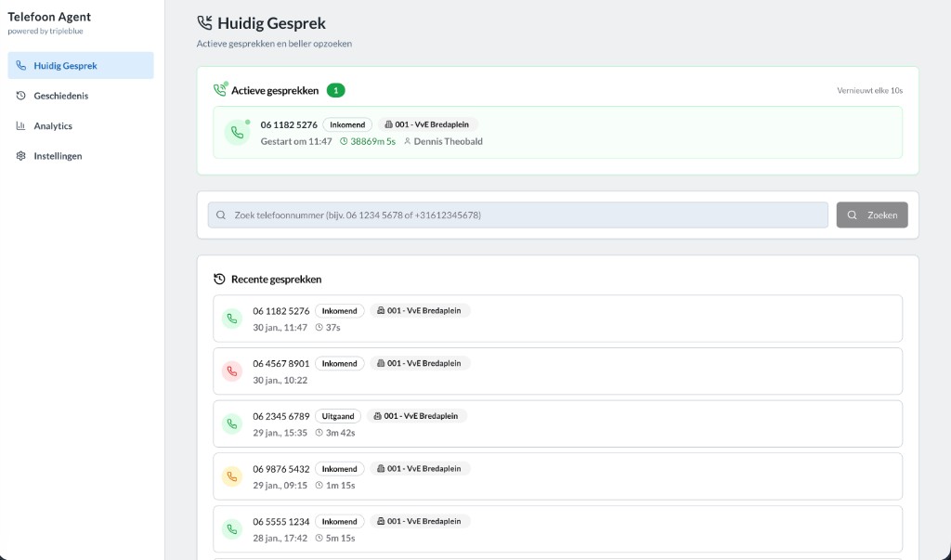Click the red missed call icon for 06 4567 8901
The image size is (951, 560).
[231, 371]
